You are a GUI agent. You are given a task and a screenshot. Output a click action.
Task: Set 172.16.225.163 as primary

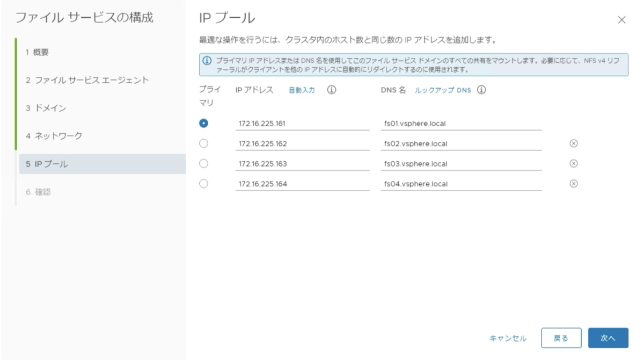(x=203, y=163)
